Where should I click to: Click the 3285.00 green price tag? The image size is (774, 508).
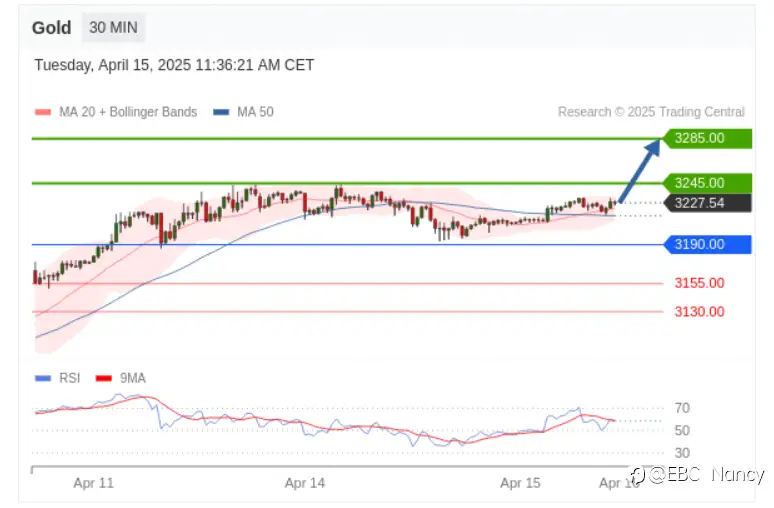pyautogui.click(x=707, y=138)
